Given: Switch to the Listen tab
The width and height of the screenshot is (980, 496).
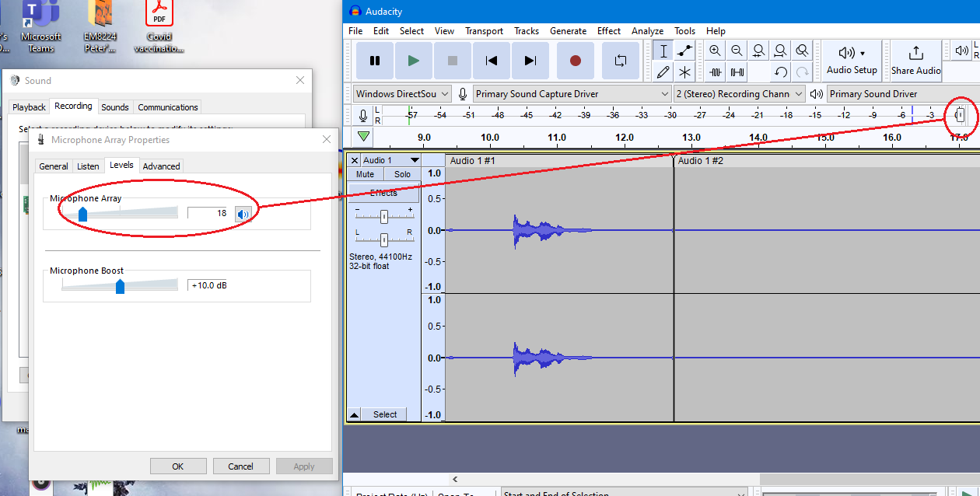Looking at the screenshot, I should [x=88, y=166].
